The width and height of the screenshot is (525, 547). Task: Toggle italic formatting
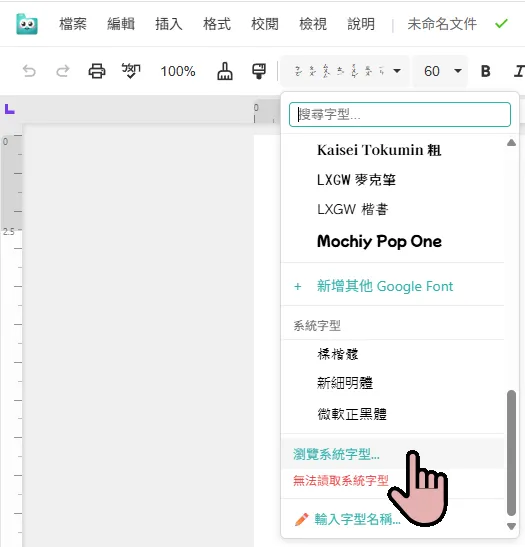pos(519,71)
